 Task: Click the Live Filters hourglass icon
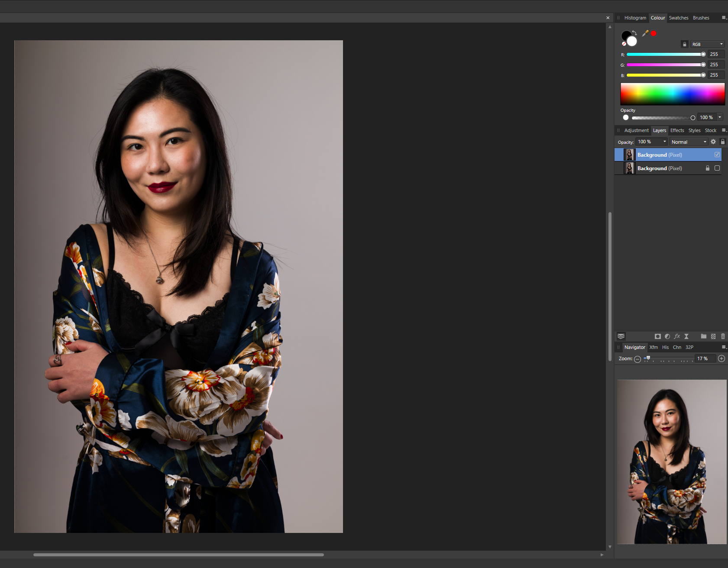point(686,336)
